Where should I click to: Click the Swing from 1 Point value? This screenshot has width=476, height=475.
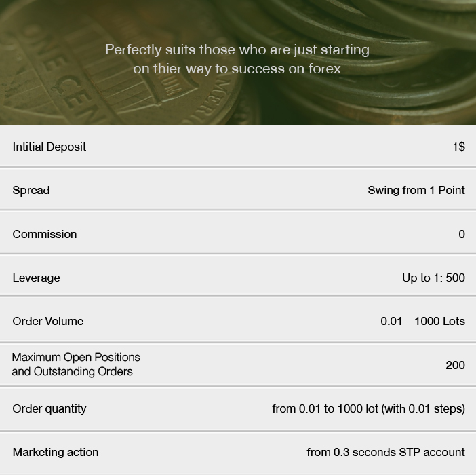(x=416, y=191)
